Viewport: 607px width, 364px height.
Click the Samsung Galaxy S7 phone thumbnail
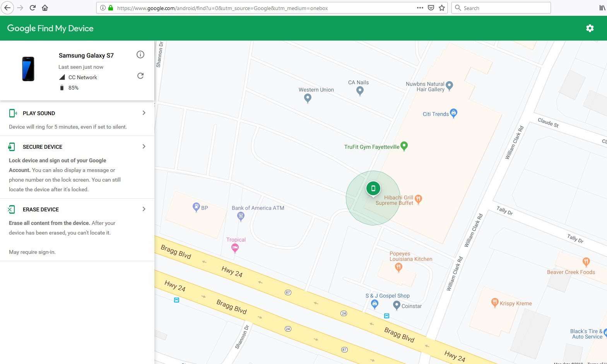tap(28, 69)
